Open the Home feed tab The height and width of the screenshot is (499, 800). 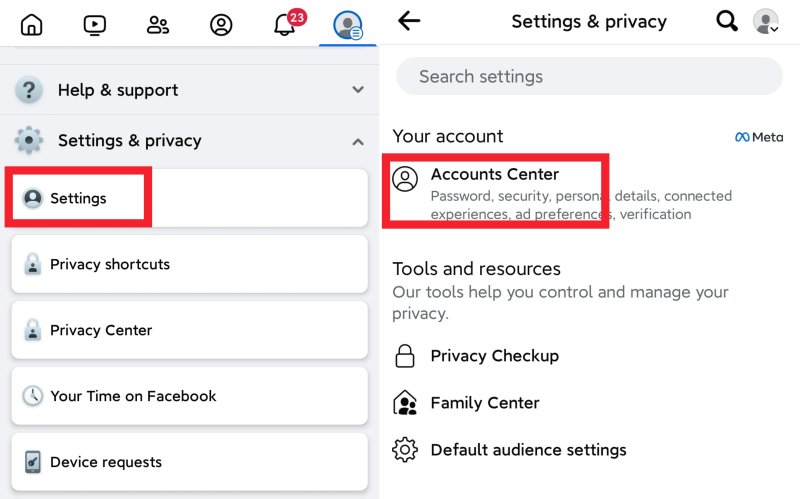point(32,24)
